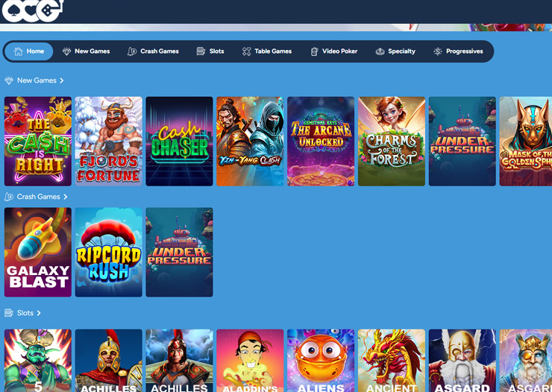Click the slot icon beside the Slots heading
Viewport: 552px width, 392px height.
9,313
